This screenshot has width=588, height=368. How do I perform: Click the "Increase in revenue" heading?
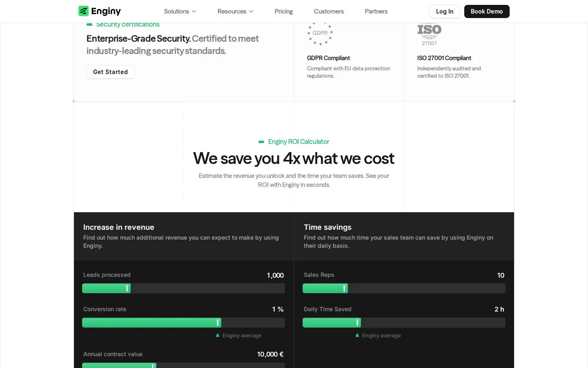coord(119,227)
